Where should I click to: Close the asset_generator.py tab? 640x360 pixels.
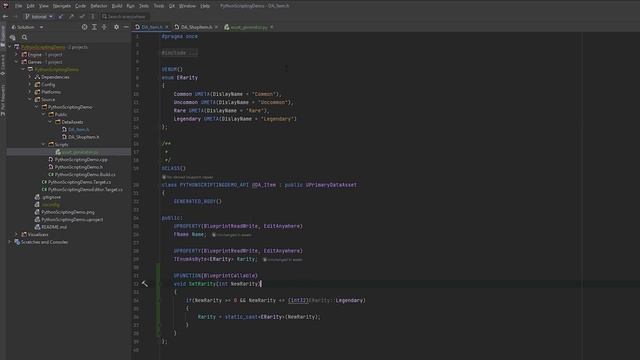coord(272,27)
